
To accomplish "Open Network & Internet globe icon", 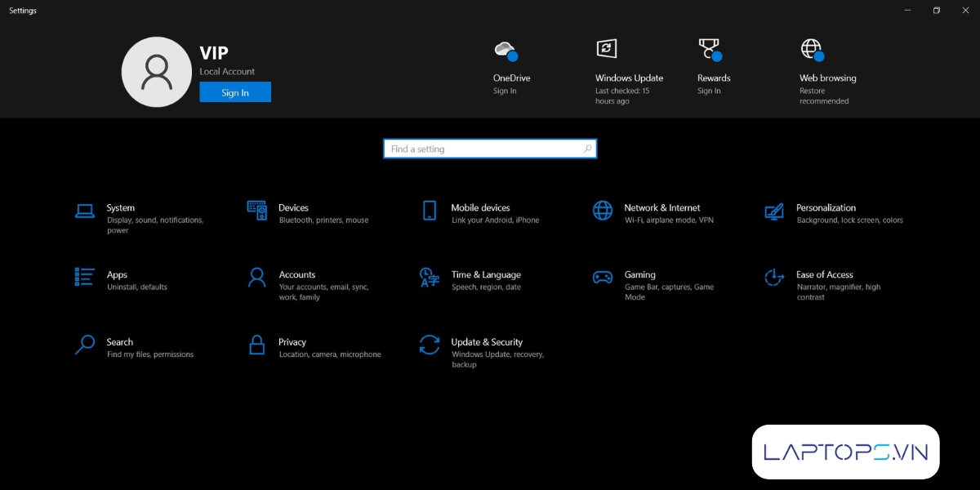I will (603, 211).
